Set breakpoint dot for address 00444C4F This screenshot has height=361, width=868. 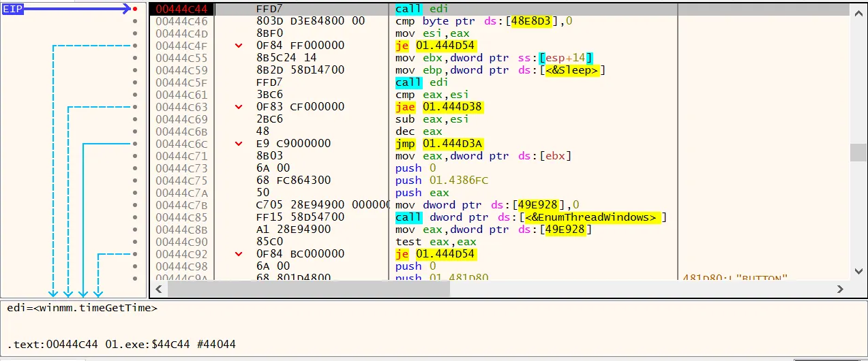tap(135, 46)
